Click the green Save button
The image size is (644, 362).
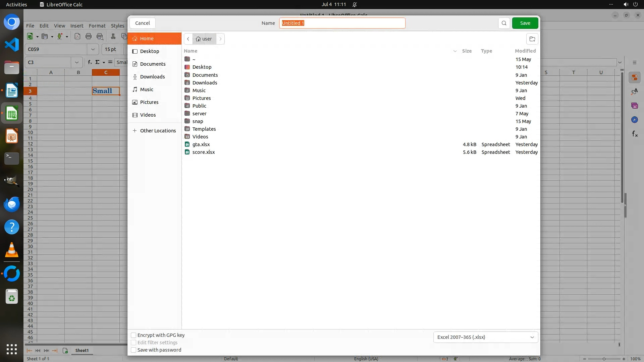[525, 23]
